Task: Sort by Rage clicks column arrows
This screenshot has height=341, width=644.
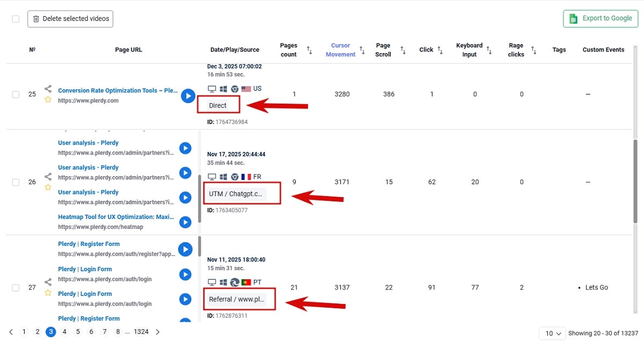Action: (x=533, y=50)
